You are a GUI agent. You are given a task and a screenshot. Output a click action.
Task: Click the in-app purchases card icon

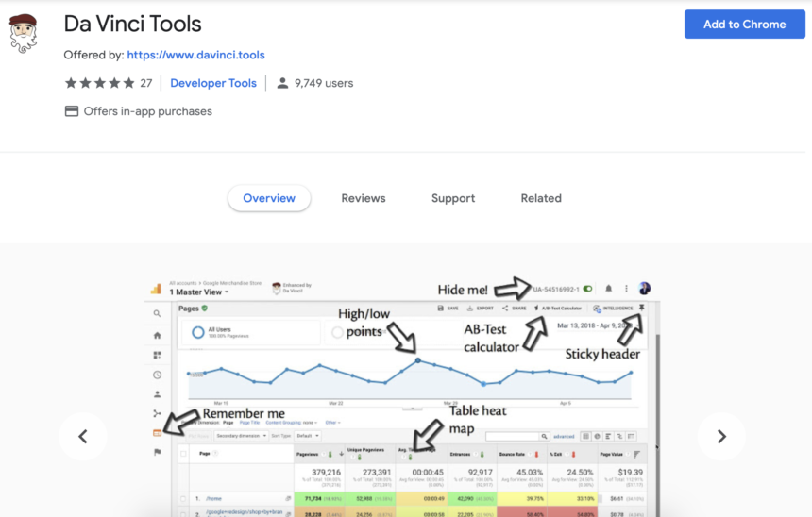pyautogui.click(x=72, y=111)
